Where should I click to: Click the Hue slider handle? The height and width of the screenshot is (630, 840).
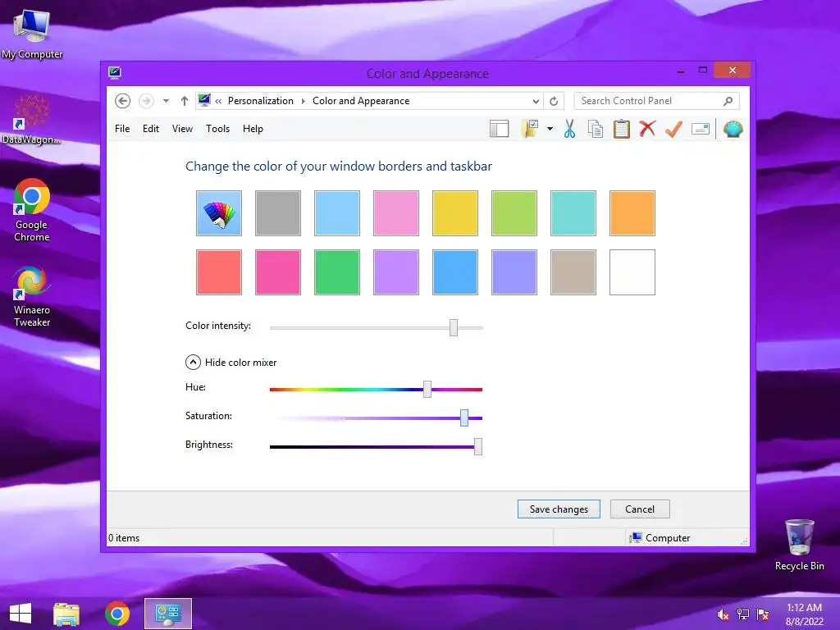(x=427, y=389)
